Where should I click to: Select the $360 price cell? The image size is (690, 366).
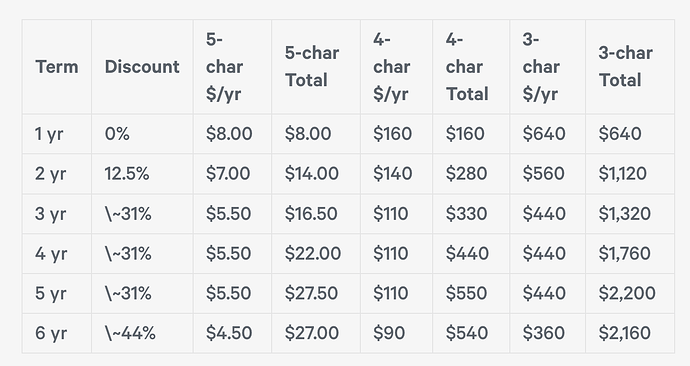point(547,333)
